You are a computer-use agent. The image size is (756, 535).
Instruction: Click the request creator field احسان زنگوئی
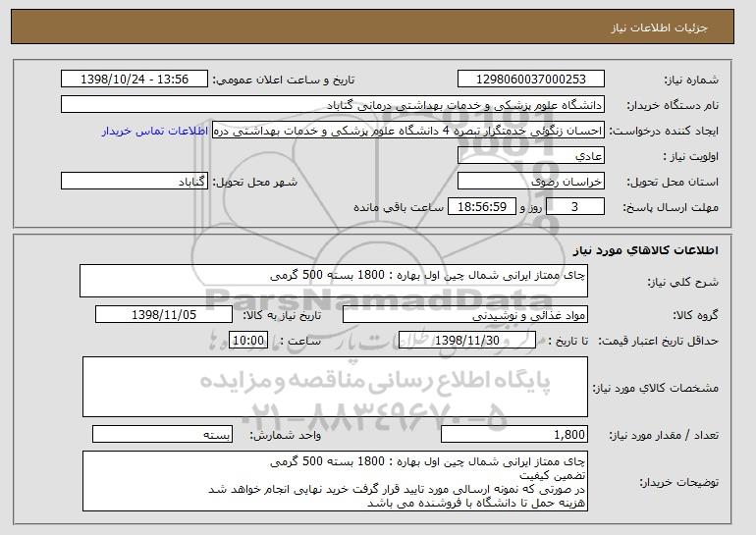tap(408, 131)
